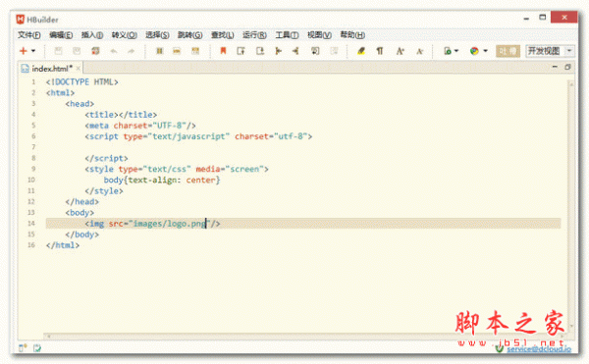Click the tan feedback button in the toolbar

(x=508, y=51)
